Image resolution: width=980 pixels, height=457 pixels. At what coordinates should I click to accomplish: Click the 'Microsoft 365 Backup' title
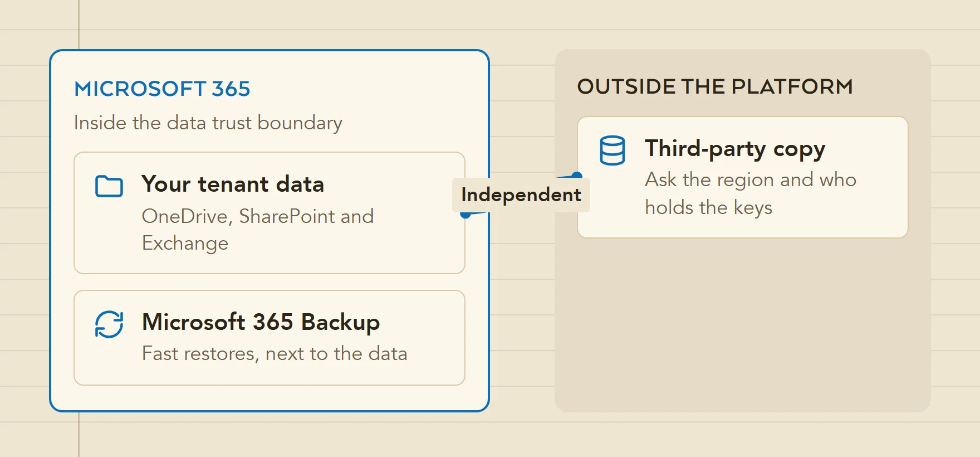click(x=261, y=322)
